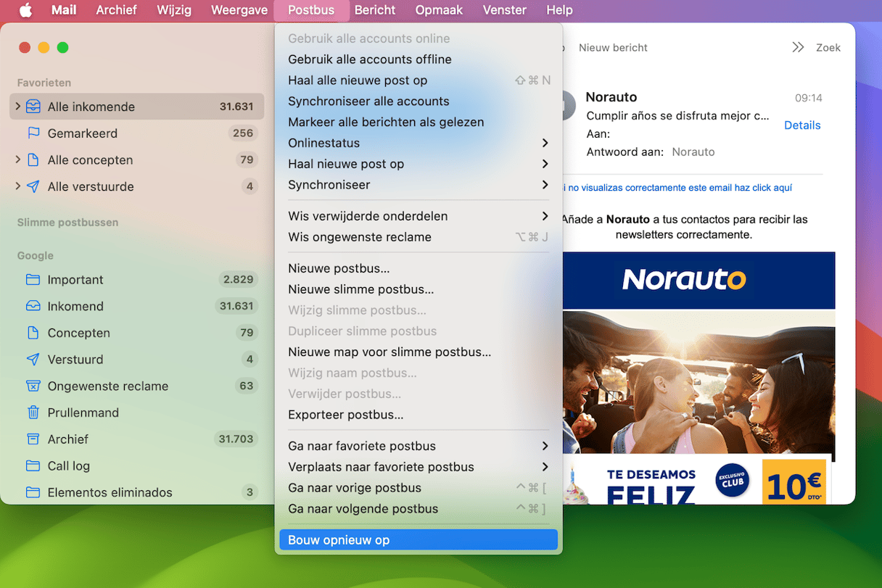Choose Nieuwe postbus…
882x588 pixels.
pos(419,268)
